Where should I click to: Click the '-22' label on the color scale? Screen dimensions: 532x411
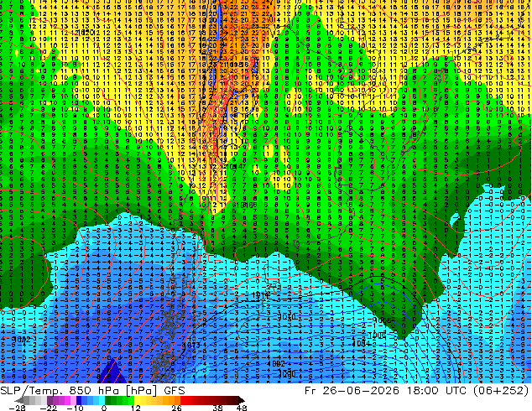click(x=49, y=408)
